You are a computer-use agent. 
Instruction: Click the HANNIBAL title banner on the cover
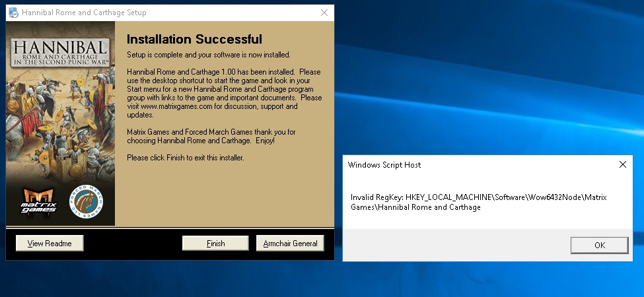pos(60,52)
